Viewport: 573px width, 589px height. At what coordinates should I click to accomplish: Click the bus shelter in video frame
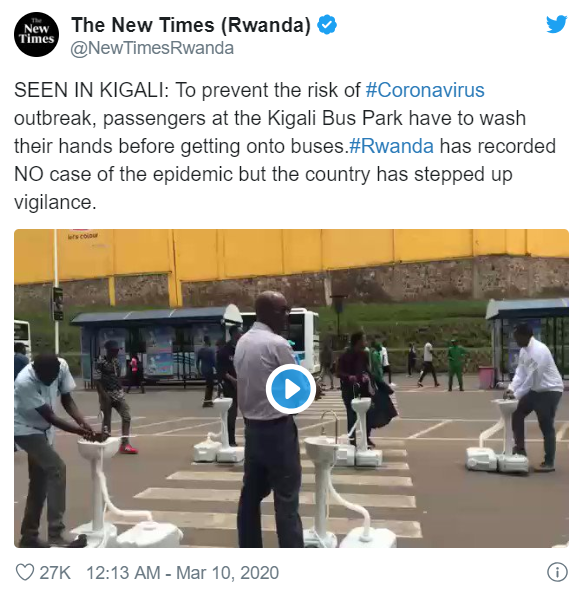tap(148, 346)
